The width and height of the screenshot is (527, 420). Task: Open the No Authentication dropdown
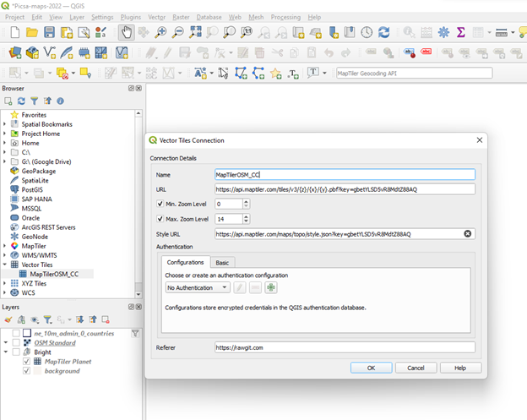198,288
